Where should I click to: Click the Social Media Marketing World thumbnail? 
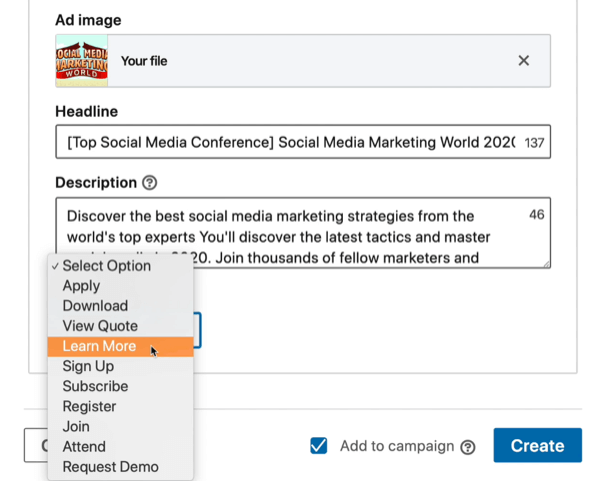point(82,61)
